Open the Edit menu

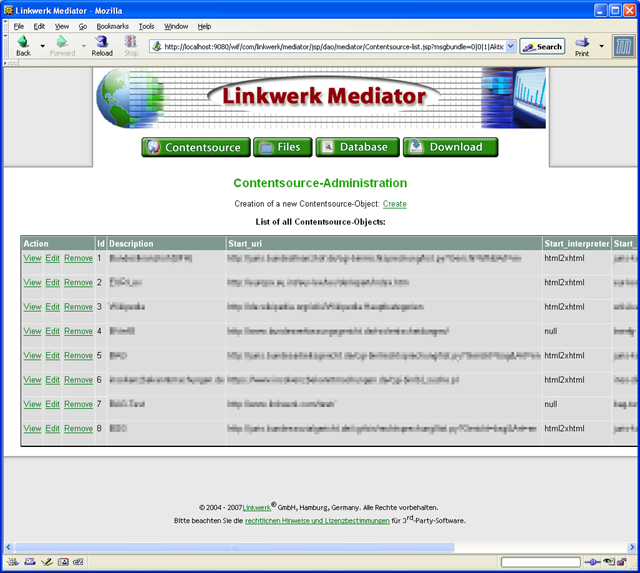[x=39, y=27]
